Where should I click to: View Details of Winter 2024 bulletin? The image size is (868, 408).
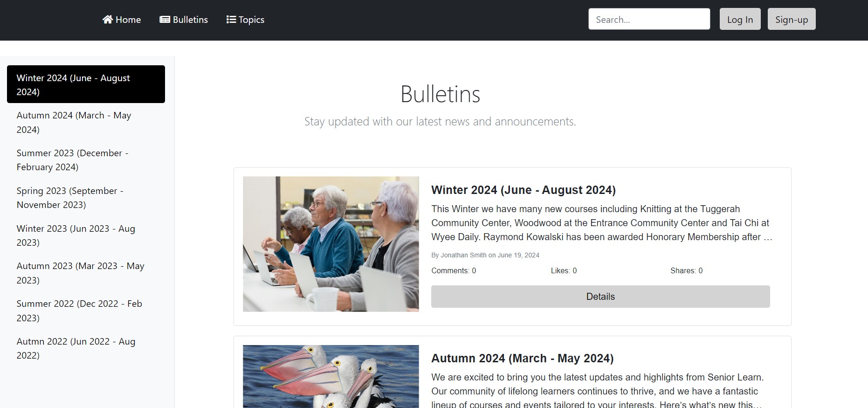click(600, 297)
